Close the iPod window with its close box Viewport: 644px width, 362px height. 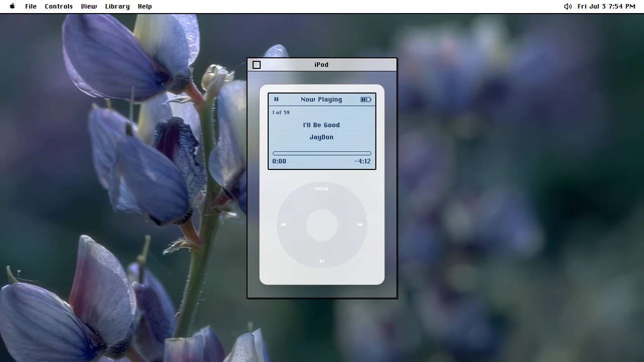tap(257, 65)
